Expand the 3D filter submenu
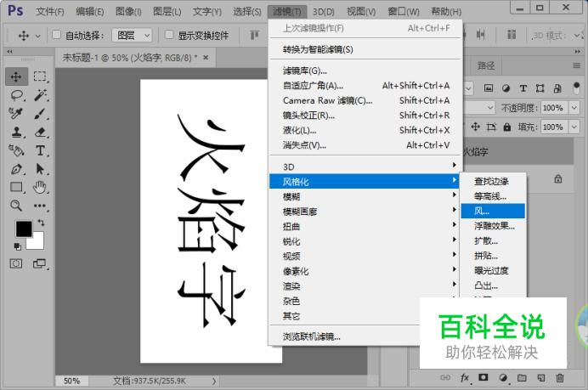The width and height of the screenshot is (588, 390). [x=365, y=167]
